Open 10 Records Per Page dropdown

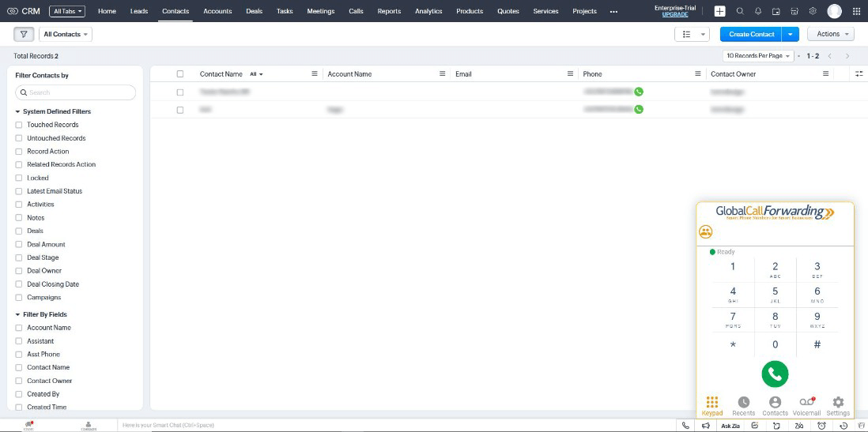tap(758, 56)
